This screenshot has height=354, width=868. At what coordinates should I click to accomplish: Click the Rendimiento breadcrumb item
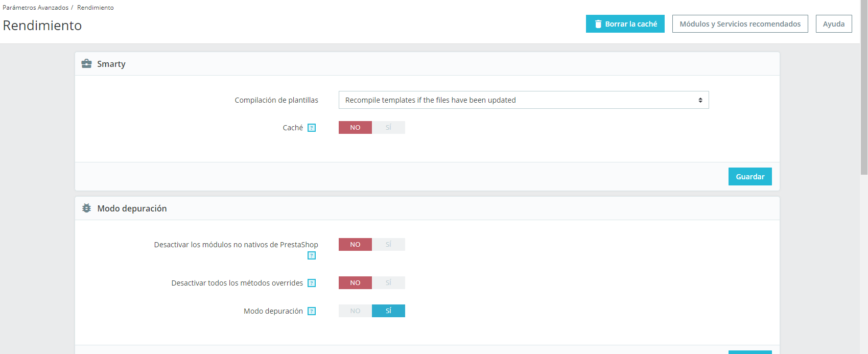tap(96, 8)
